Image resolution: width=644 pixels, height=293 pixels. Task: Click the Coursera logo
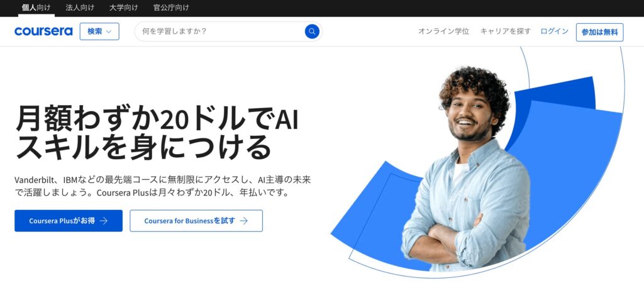point(43,31)
